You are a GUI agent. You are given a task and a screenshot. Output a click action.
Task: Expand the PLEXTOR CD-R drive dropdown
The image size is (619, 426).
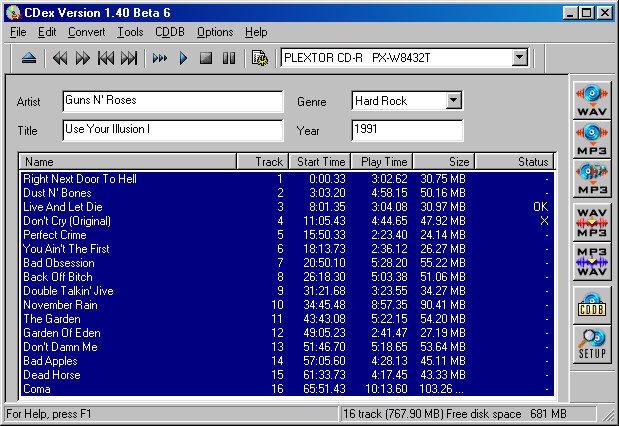point(519,58)
